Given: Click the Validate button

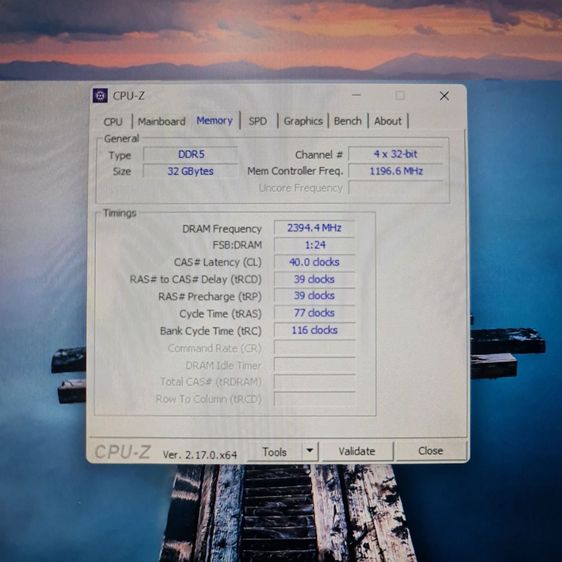Looking at the screenshot, I should pyautogui.click(x=357, y=451).
